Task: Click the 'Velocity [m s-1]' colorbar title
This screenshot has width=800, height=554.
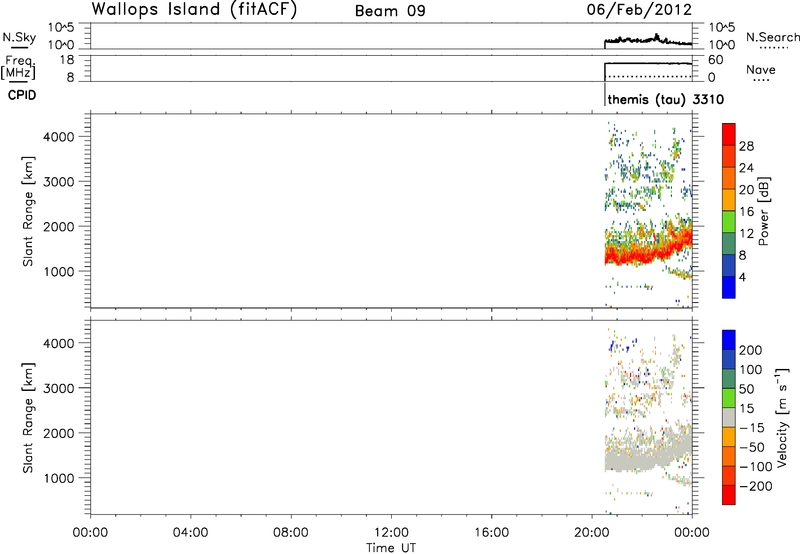Action: click(x=782, y=416)
